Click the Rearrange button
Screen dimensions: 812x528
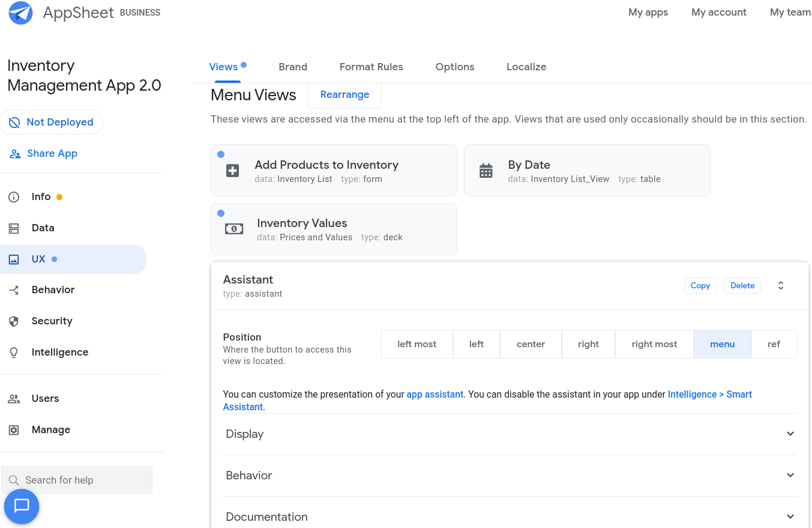pyautogui.click(x=344, y=95)
